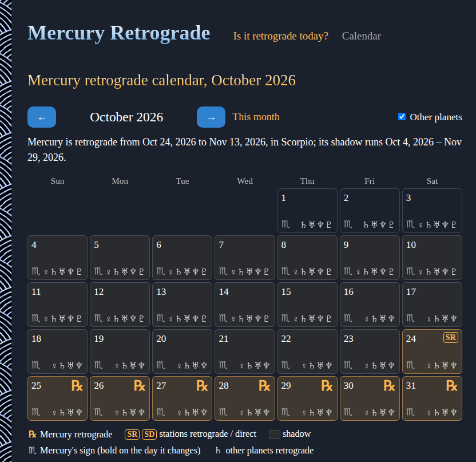Click the Venus glyph on day 22
Screen dimensions: 476x462
304,366
